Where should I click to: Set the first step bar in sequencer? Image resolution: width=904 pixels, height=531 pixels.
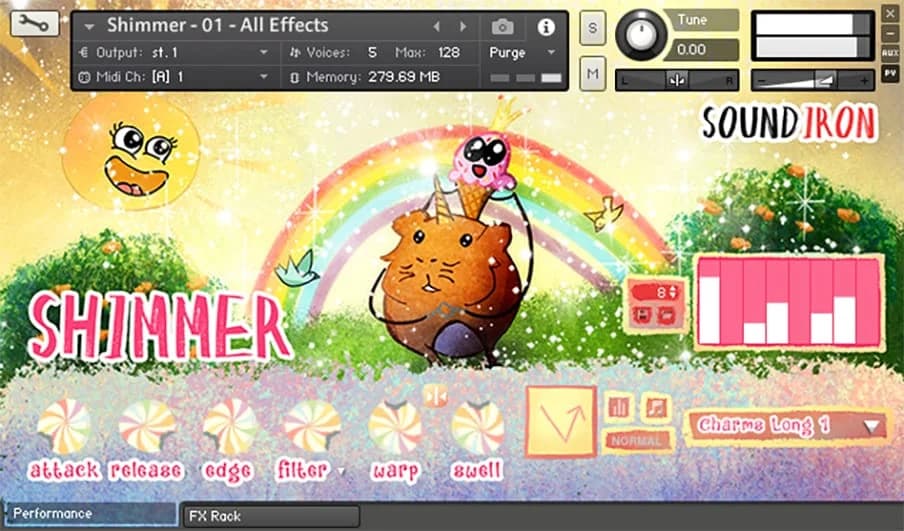click(709, 302)
